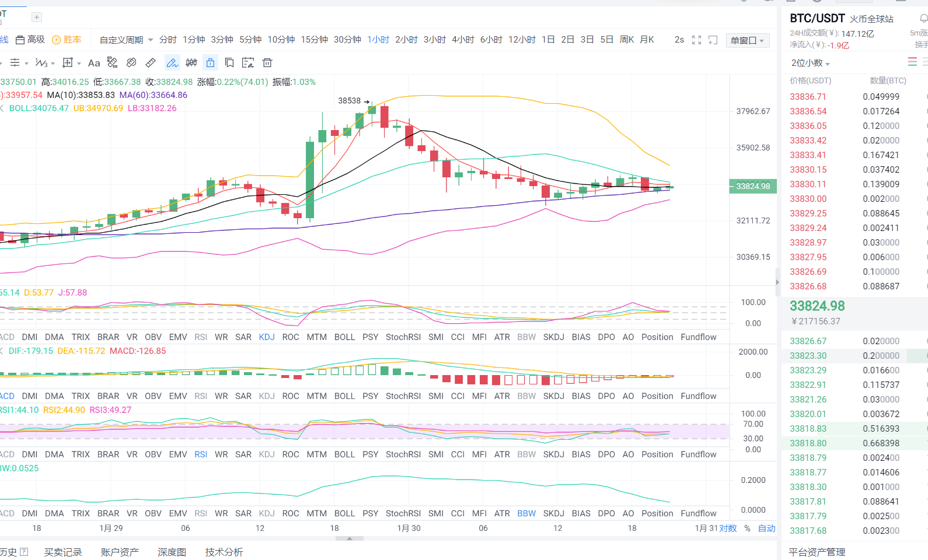Image resolution: width=928 pixels, height=560 pixels.
Task: Enter fullscreen chart mode
Action: [696, 40]
